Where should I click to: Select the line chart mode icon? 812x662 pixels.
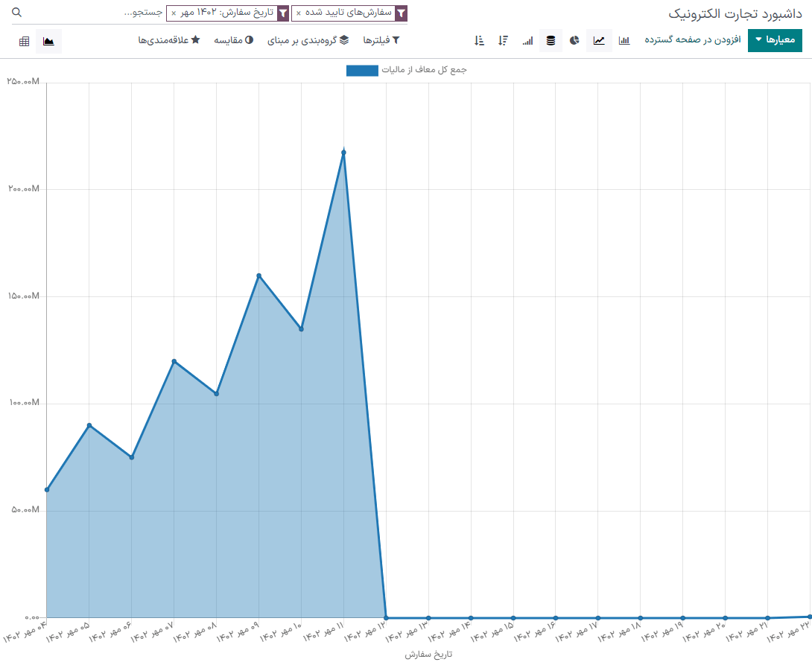(x=599, y=40)
